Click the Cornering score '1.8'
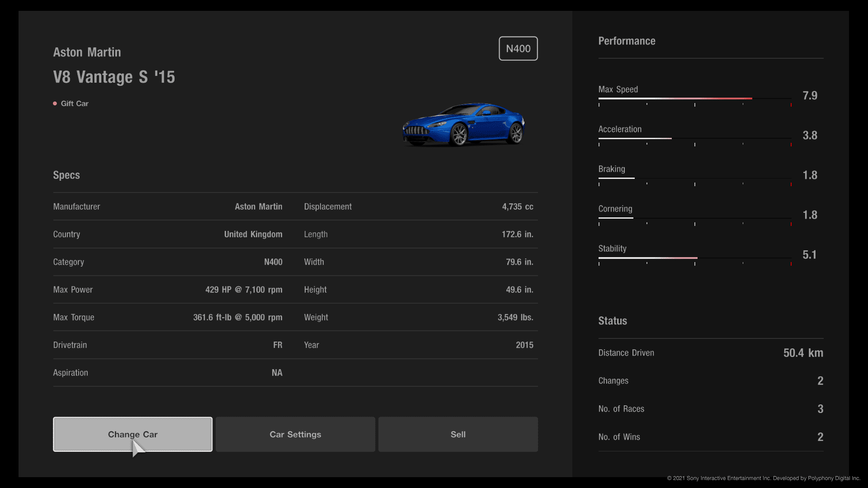 (810, 215)
